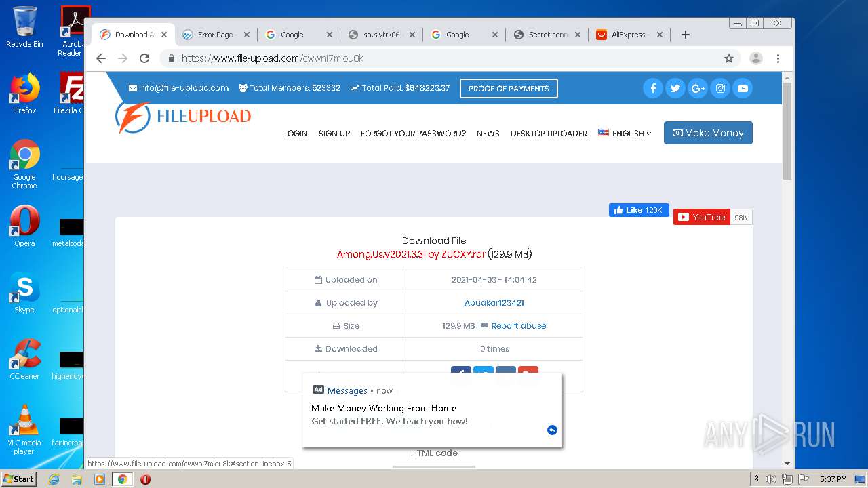Launch Skype desktop shortcut
This screenshot has height=488, width=868.
click(24, 293)
